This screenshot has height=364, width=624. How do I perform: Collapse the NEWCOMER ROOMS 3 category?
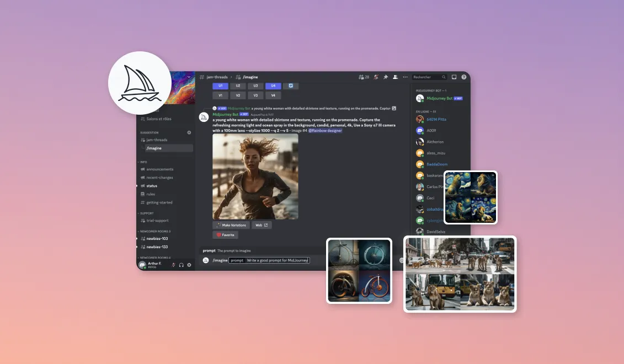[x=154, y=231]
